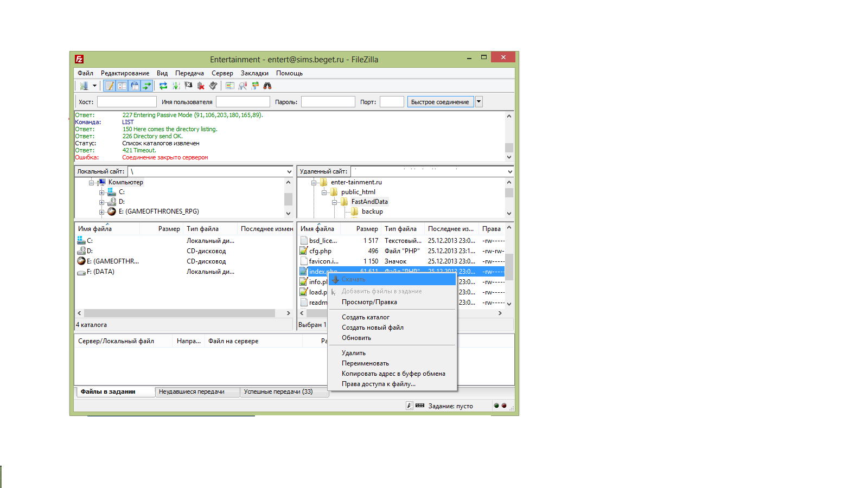Click the FileZilla logo in the title bar
This screenshot has width=868, height=488.
point(79,59)
